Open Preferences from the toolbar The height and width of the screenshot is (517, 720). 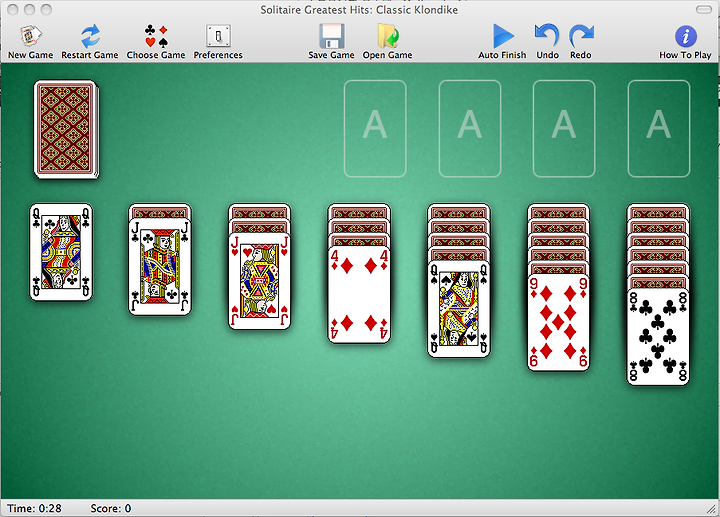(x=218, y=42)
